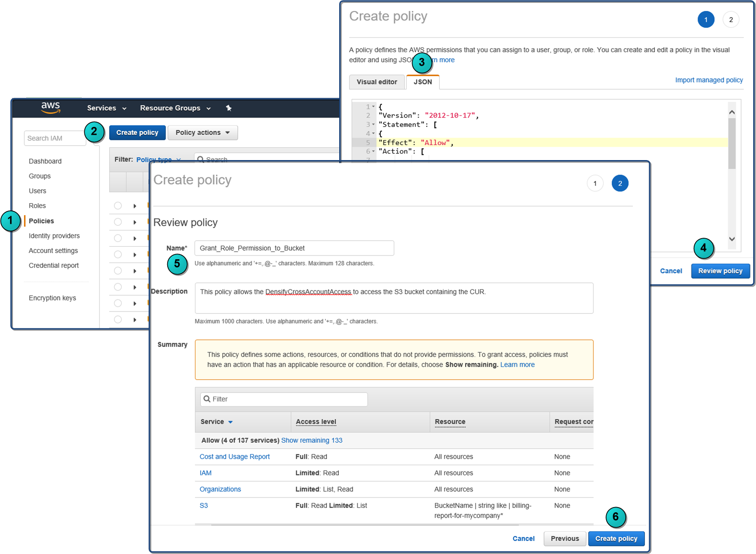Click the Summary Filter input field
Screen dimensions: 756x554
point(284,399)
